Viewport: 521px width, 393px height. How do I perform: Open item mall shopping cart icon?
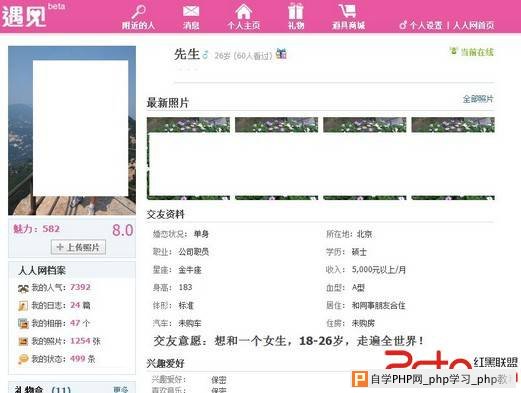pos(348,11)
